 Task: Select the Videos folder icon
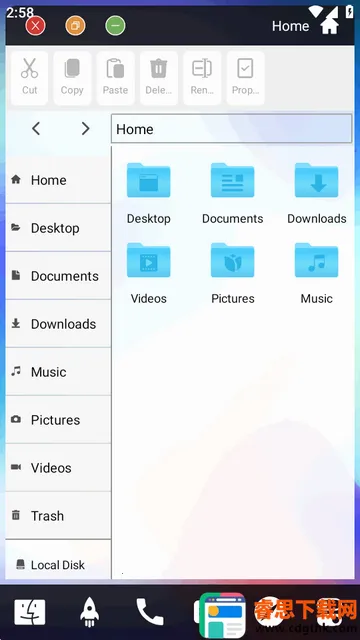(149, 260)
